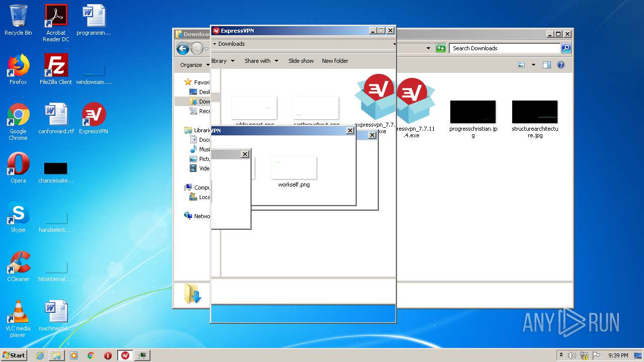The width and height of the screenshot is (644, 362).
Task: Click the Downloads address text in ExpressVPN window
Action: click(x=231, y=44)
